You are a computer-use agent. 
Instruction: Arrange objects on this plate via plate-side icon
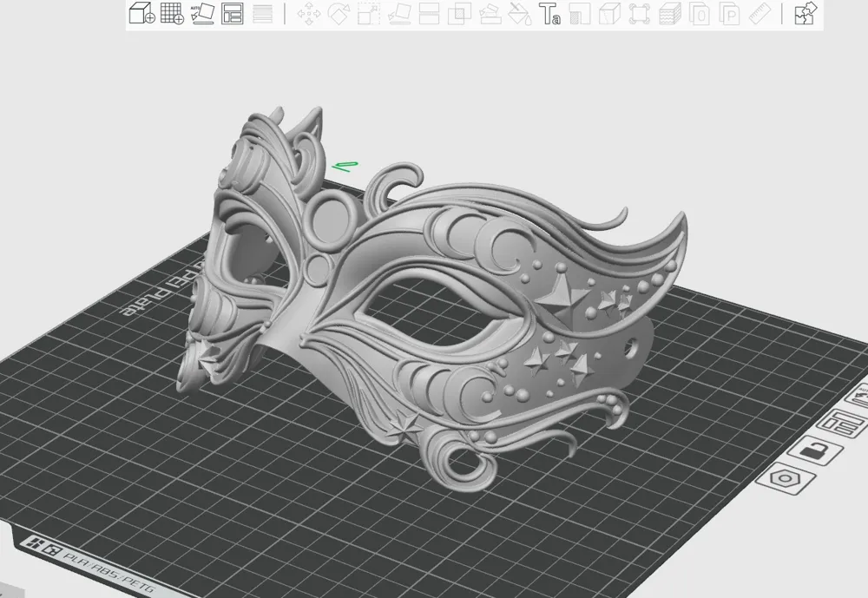[840, 424]
